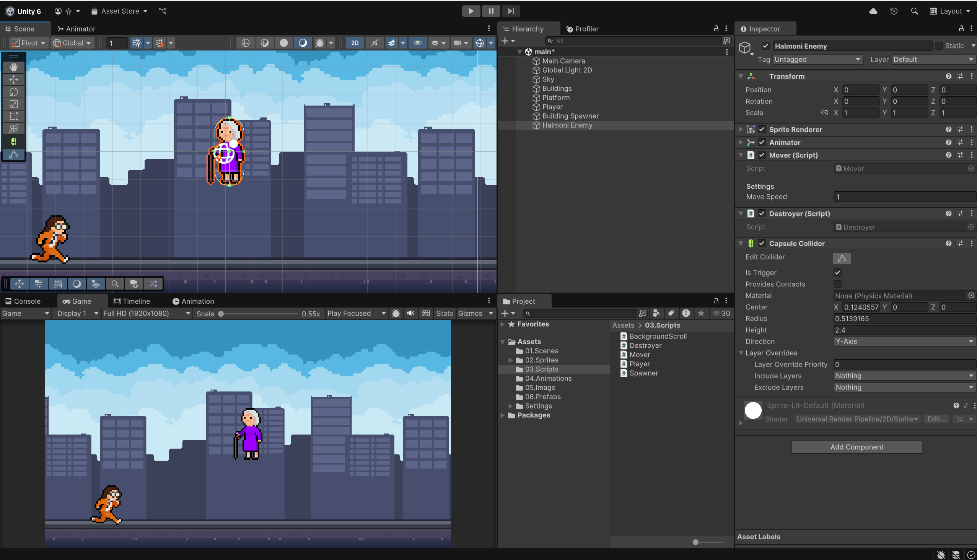Uncheck the Is Trigger checkbox
Screen dimensions: 977x560
pyautogui.click(x=837, y=273)
